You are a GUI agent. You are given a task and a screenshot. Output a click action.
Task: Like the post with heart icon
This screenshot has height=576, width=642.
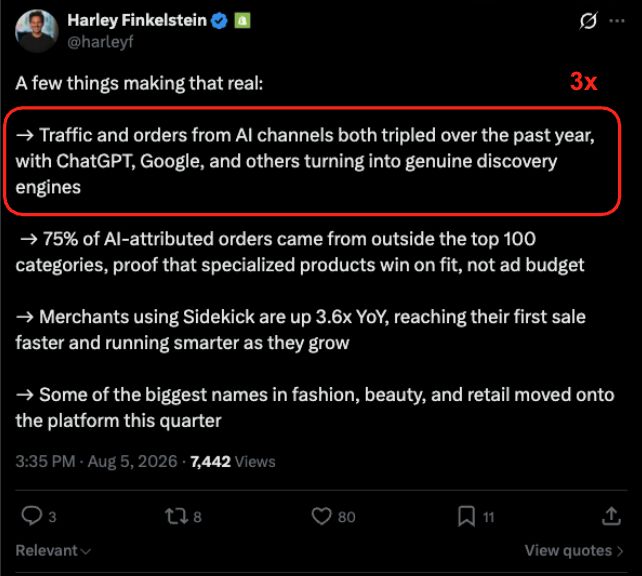point(321,516)
